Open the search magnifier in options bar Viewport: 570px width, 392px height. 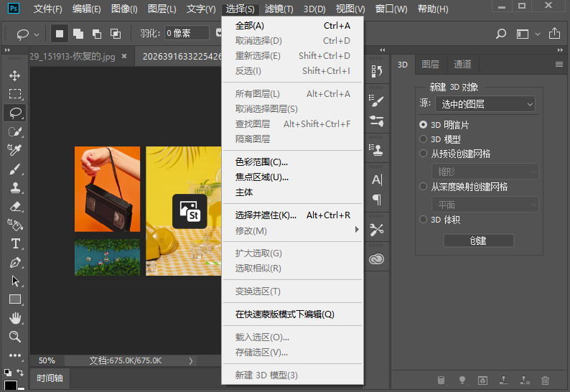pos(501,34)
